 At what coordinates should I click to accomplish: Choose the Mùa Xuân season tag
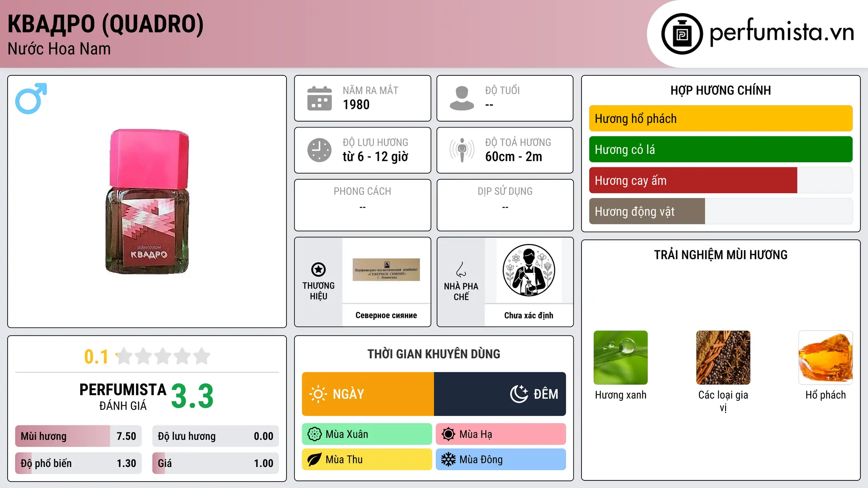pyautogui.click(x=367, y=434)
